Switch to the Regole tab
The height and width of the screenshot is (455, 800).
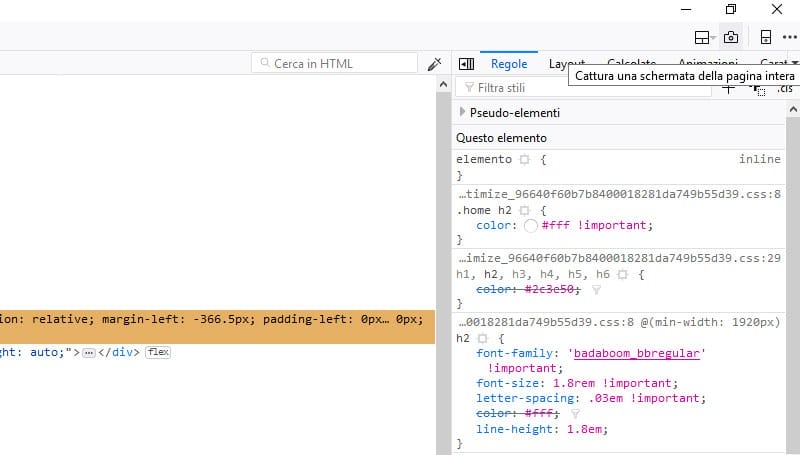coord(509,64)
